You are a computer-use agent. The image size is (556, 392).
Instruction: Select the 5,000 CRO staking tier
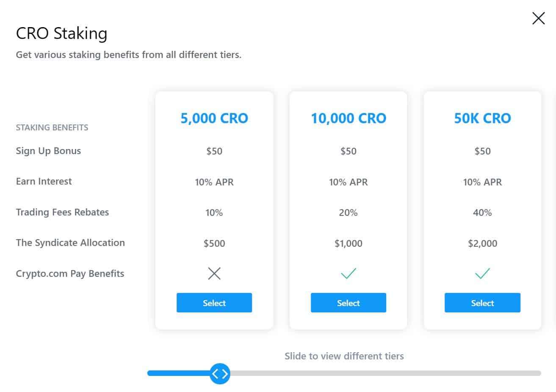214,303
